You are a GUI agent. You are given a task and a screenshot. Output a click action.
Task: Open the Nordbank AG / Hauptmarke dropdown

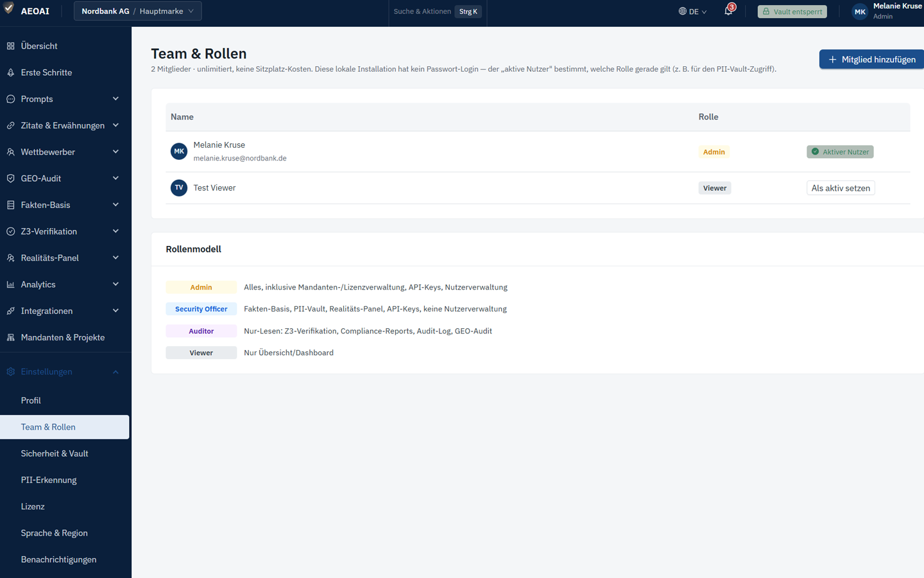click(x=137, y=11)
